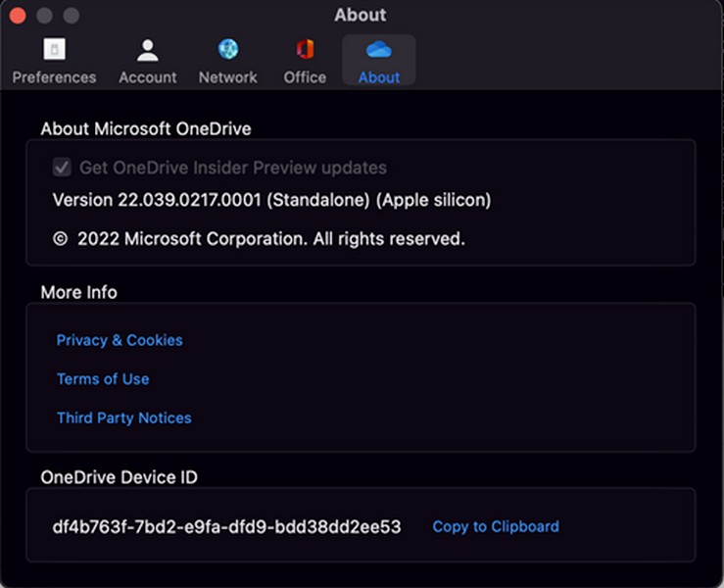Select the About tab label
This screenshot has height=588, width=724.
(x=378, y=77)
